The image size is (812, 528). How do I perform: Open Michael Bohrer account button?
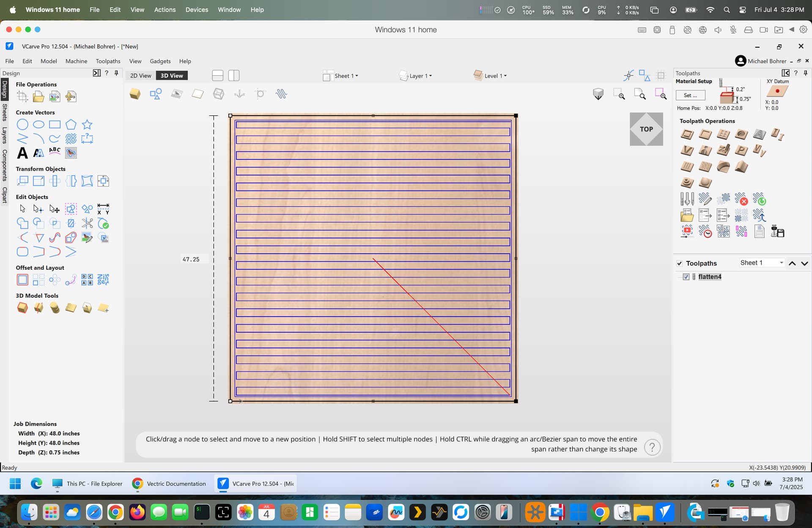(761, 61)
